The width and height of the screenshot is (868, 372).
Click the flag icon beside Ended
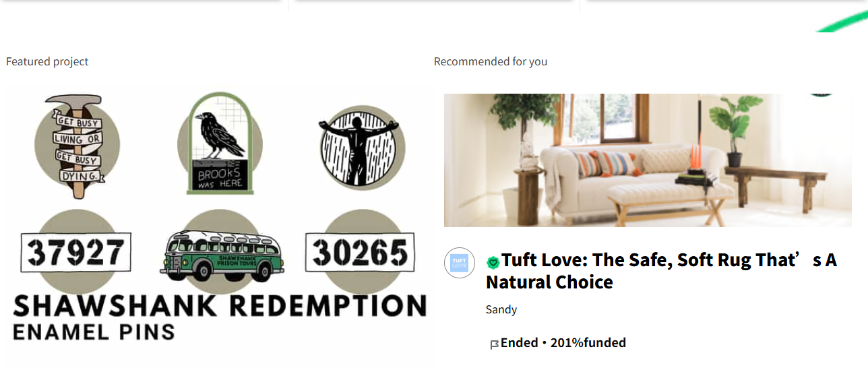pos(494,344)
